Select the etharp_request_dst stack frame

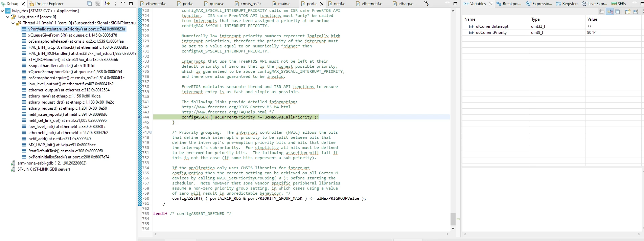click(x=68, y=102)
